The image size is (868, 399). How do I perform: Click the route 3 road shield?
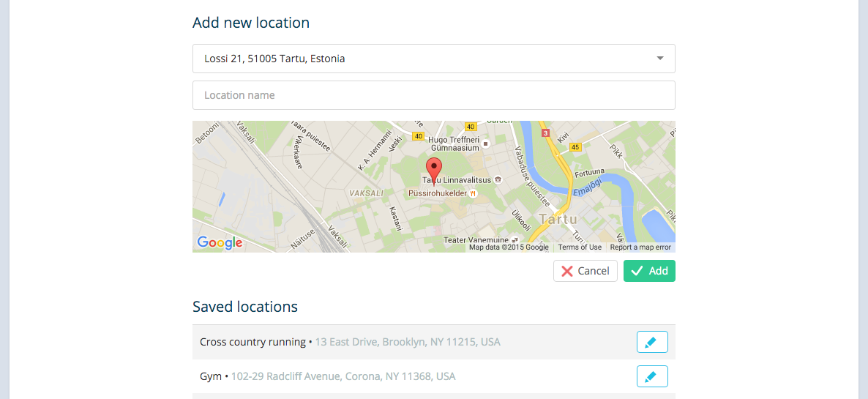click(x=545, y=133)
